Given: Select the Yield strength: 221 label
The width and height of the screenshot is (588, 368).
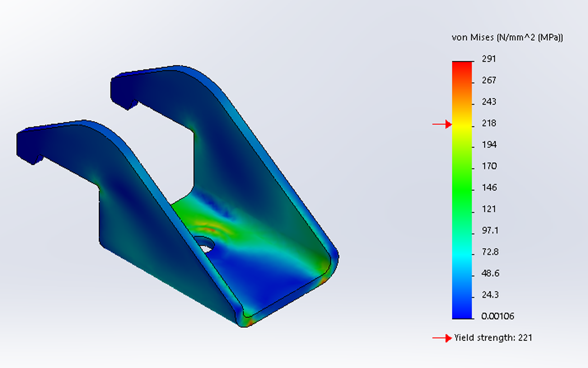Looking at the screenshot, I should [x=493, y=338].
